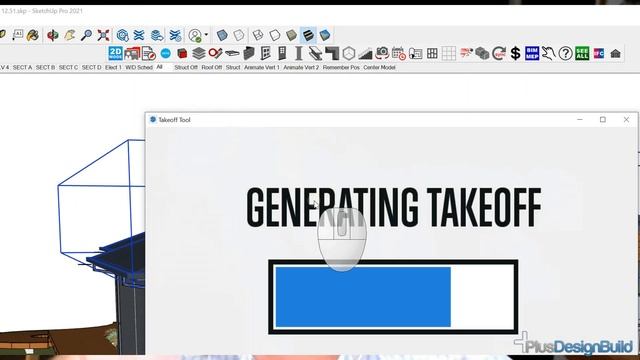Open the Extension Warehouse icon
This screenshot has width=640, height=360.
click(x=139, y=35)
